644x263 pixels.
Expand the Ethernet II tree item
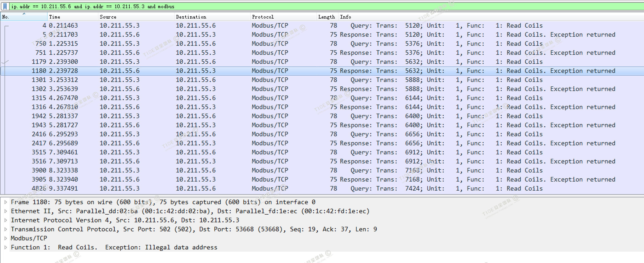tap(5, 211)
